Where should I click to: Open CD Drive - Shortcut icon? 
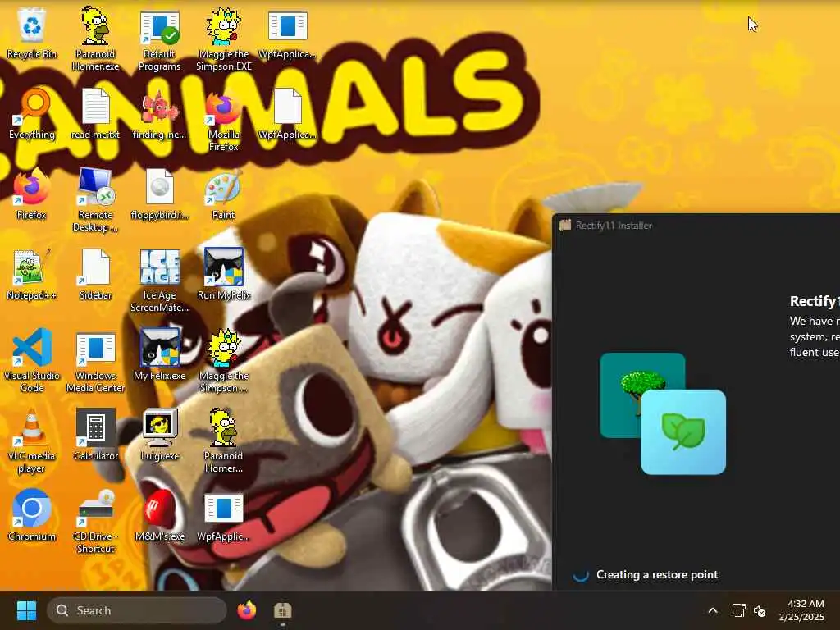(95, 521)
